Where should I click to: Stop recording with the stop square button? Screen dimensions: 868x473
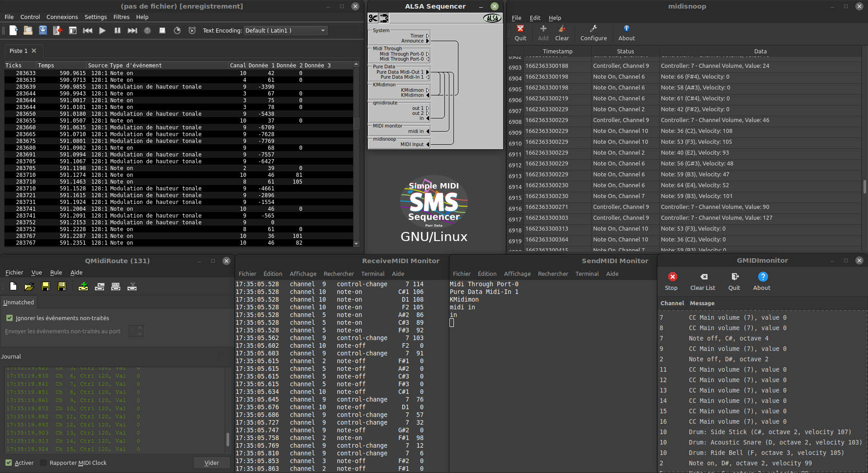(x=162, y=30)
